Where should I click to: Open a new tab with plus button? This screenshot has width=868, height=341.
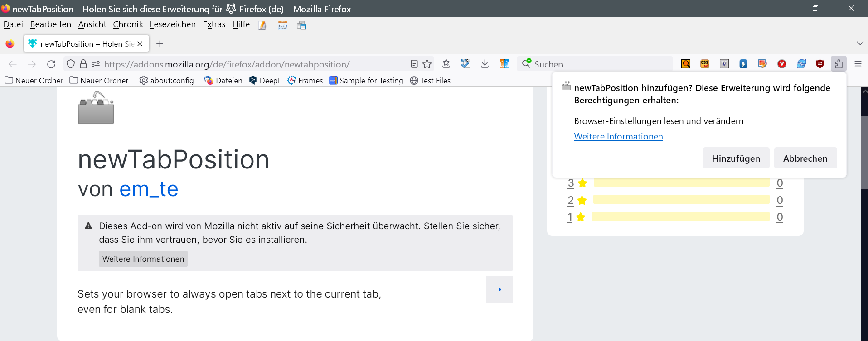160,44
